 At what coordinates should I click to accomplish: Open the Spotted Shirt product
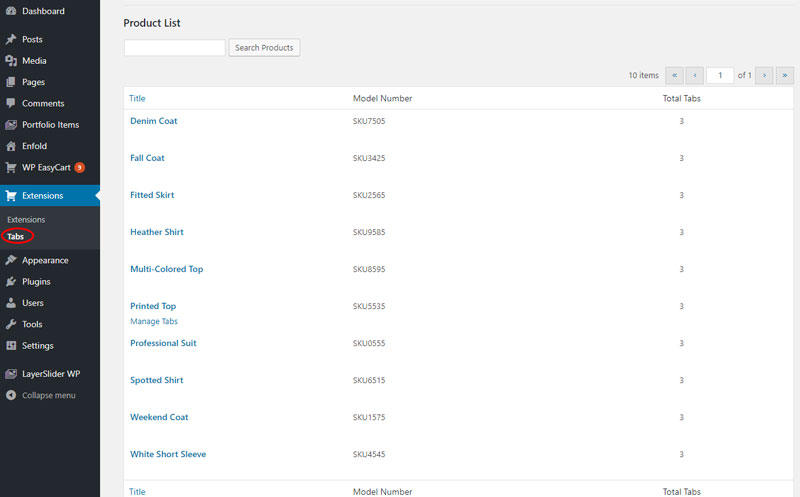click(x=157, y=380)
